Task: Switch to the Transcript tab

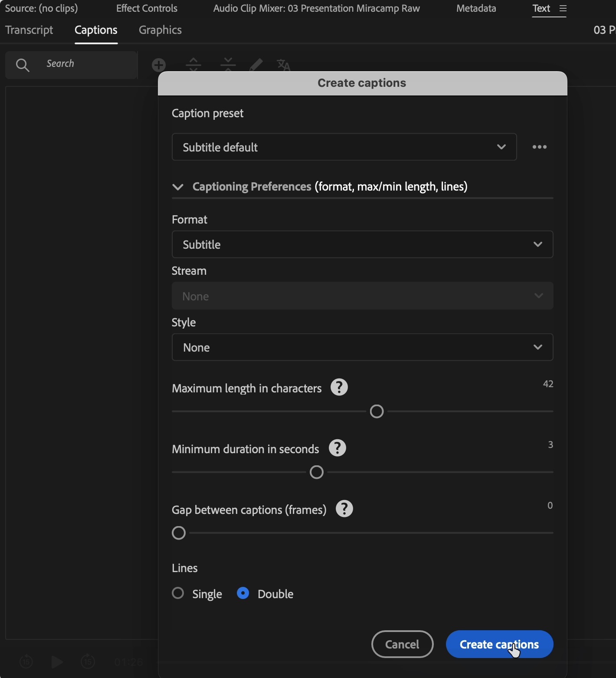Action: 29,30
